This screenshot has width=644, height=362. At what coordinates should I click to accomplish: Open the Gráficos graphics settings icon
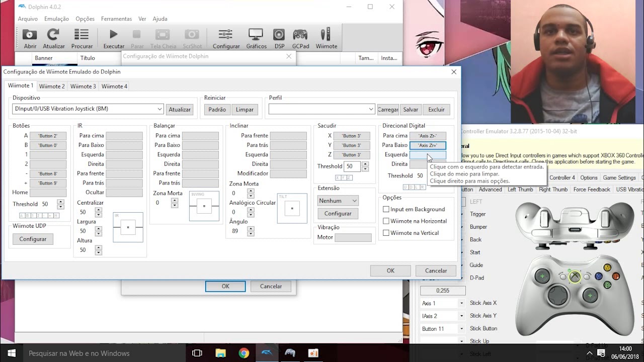(256, 39)
